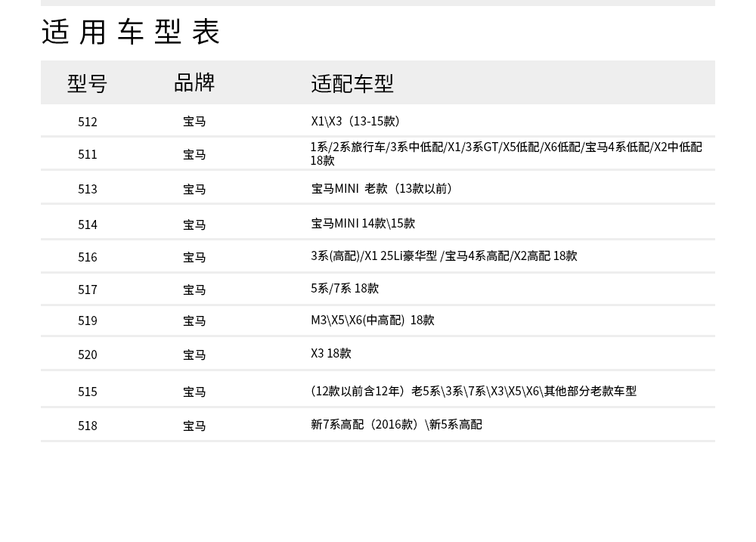Click model number 518
Viewport: 756px width, 542px height.
click(88, 426)
